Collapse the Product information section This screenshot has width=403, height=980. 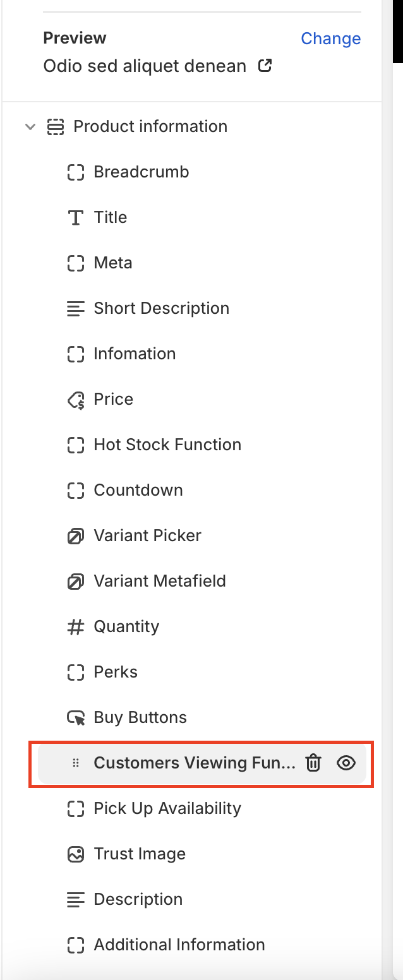coord(30,127)
